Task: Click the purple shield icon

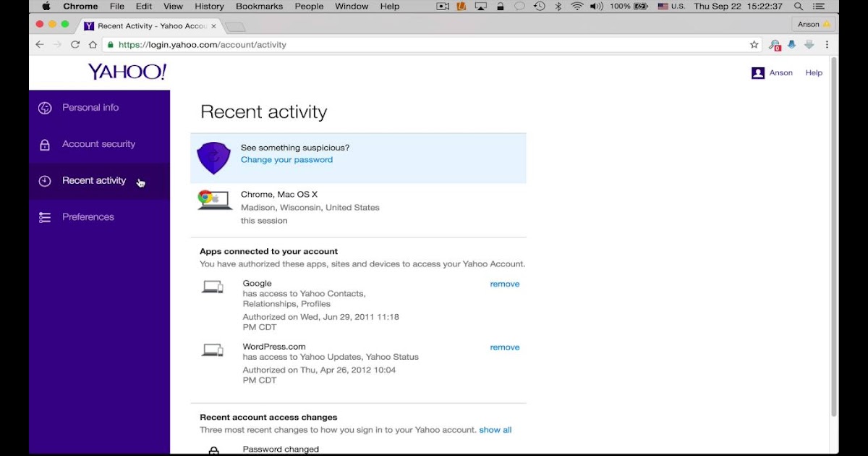Action: (213, 158)
